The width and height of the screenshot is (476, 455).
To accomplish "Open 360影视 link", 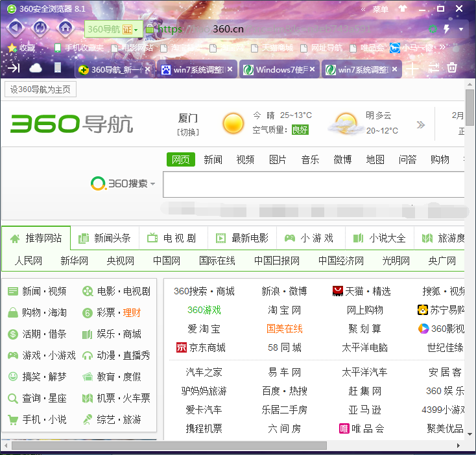I will pos(441,329).
